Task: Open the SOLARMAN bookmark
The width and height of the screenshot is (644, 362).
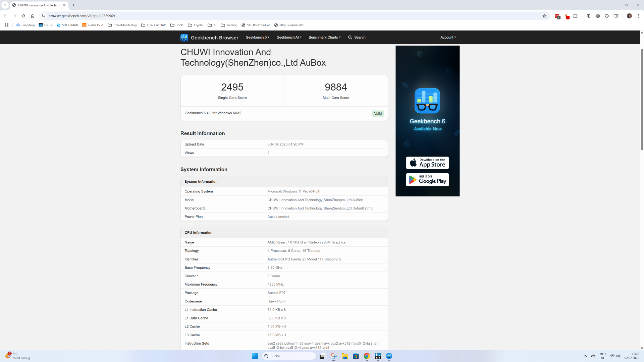Action: point(67,25)
